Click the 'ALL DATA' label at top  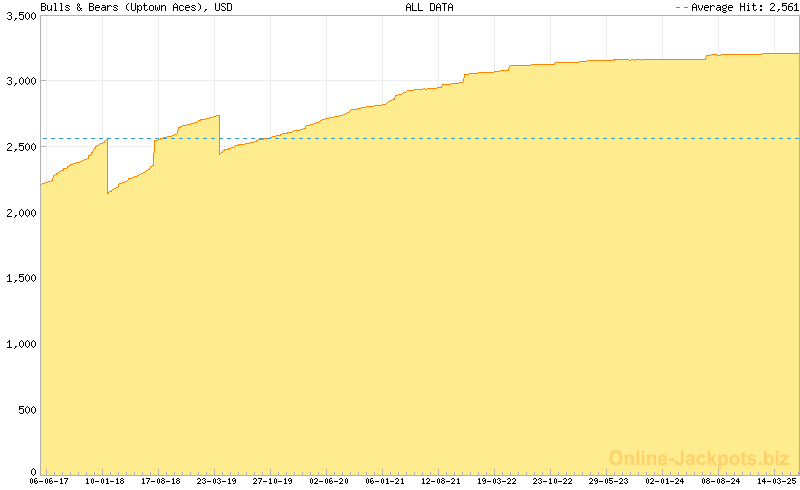(x=429, y=7)
